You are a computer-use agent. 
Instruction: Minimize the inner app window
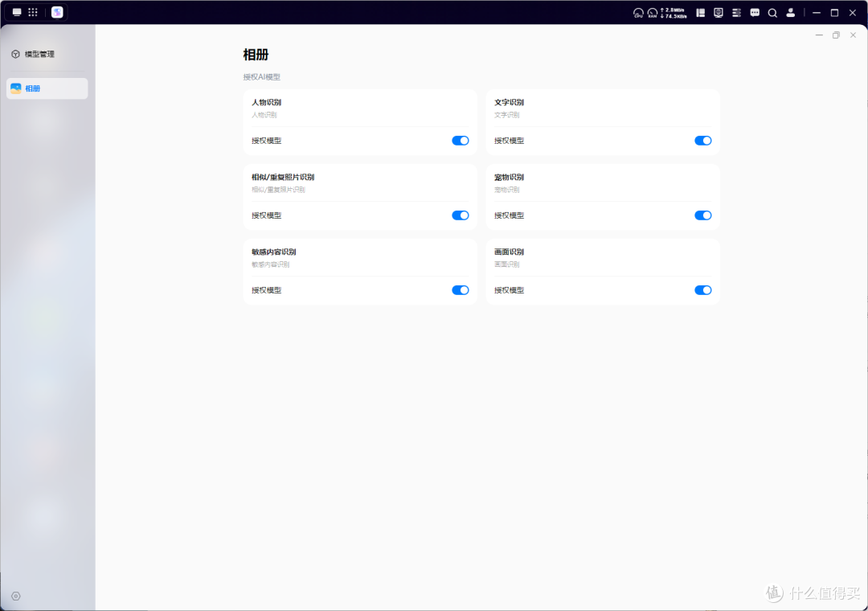tap(819, 35)
